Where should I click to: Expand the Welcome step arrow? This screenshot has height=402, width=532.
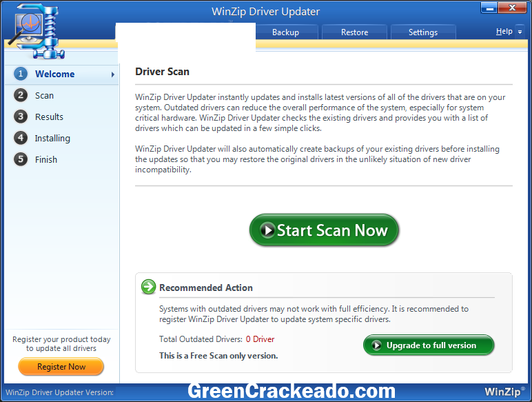tap(112, 74)
